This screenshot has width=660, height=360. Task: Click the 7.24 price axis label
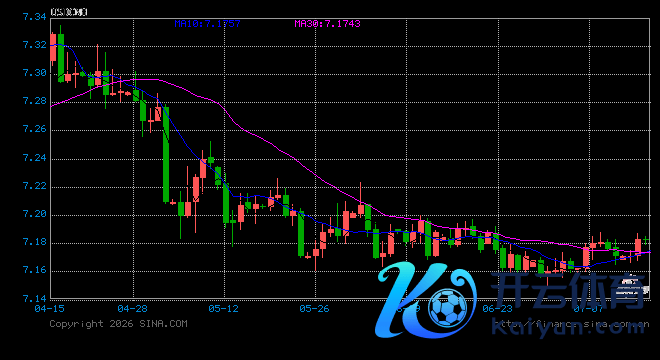(35, 157)
